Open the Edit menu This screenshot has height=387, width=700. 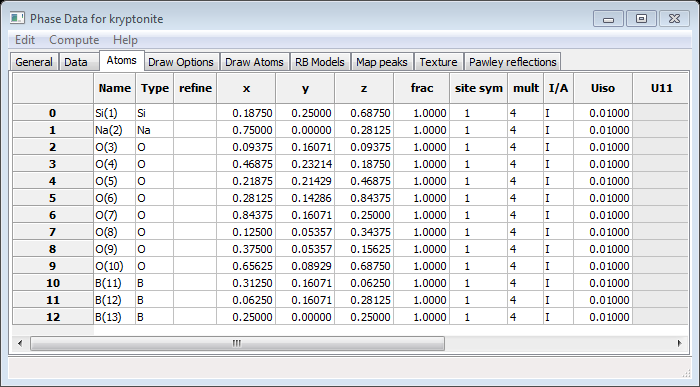click(x=25, y=40)
